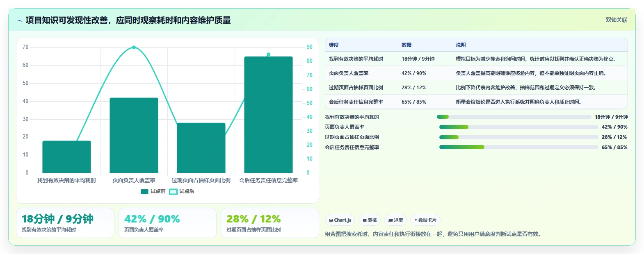Click the line point above the 会后任务 bar
Image resolution: width=644 pixels, height=254 pixels.
[x=268, y=54]
